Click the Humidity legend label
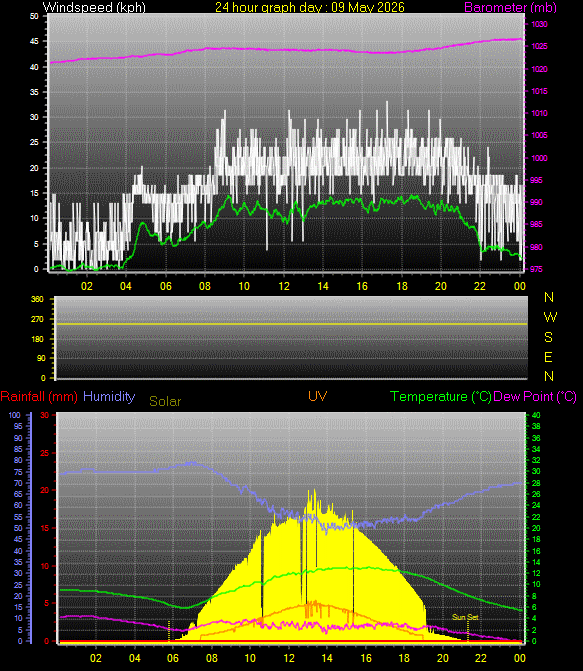The image size is (583, 671). 109,396
